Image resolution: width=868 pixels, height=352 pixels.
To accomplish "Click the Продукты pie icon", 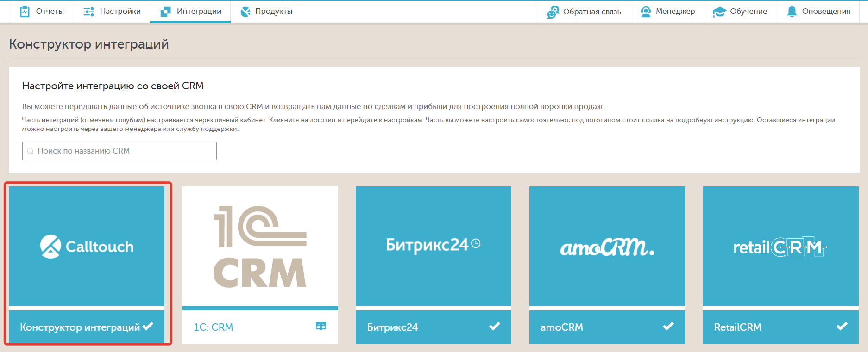I will (245, 12).
